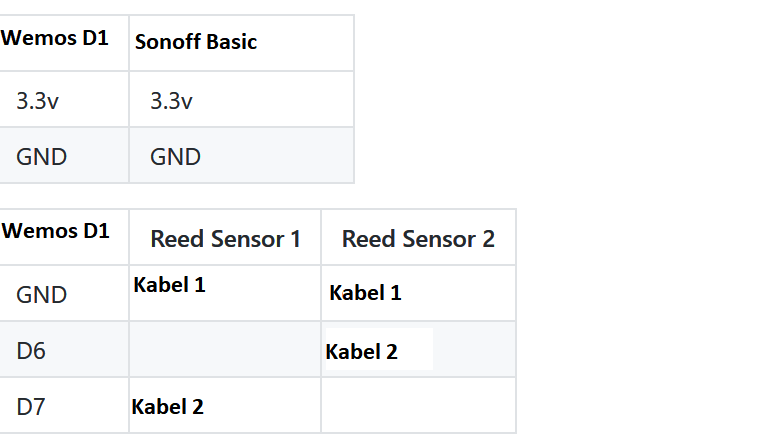Screen dimensions: 774x436
Task: Click the empty Reed Sensor 2 cell in the D7 row
Action: 418,406
